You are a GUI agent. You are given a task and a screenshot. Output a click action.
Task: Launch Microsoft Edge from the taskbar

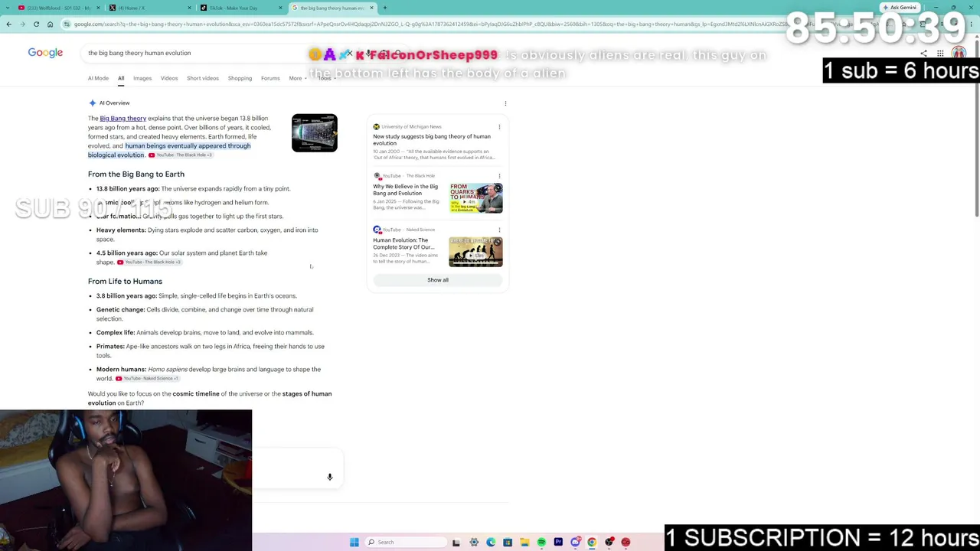pos(491,543)
